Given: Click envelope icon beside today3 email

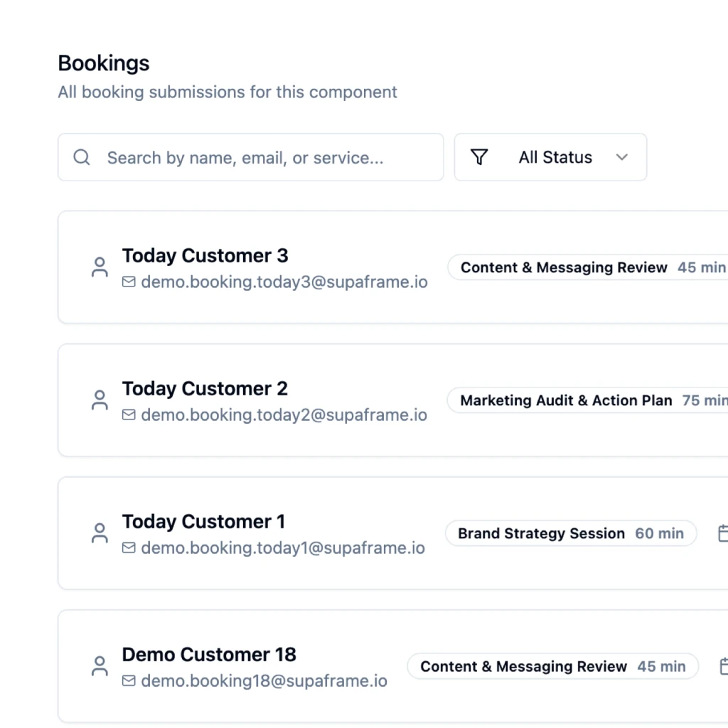Looking at the screenshot, I should click(129, 282).
